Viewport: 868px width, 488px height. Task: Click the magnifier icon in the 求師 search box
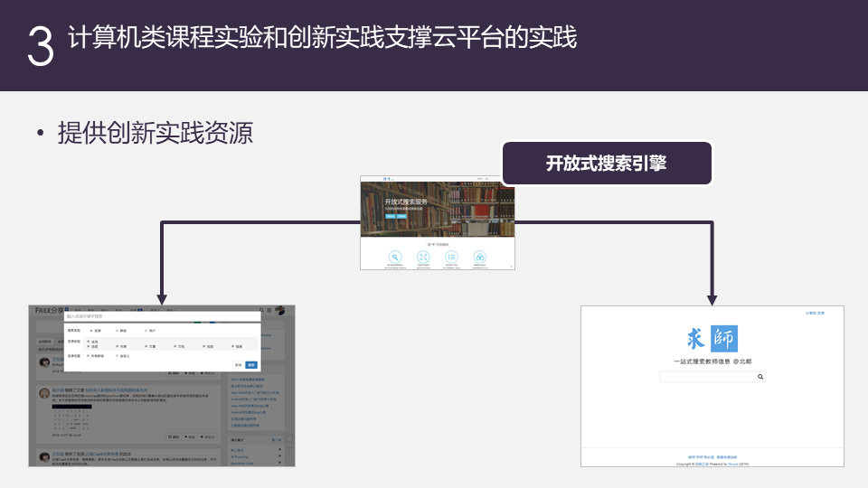click(x=760, y=377)
